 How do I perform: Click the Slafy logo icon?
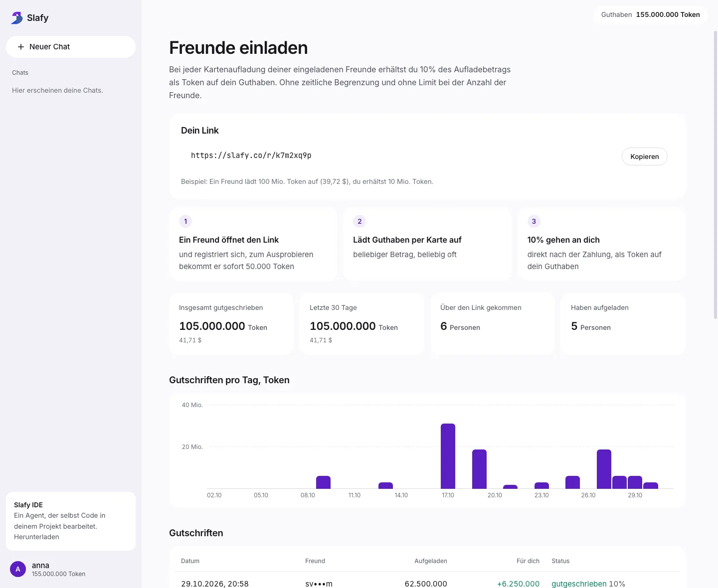click(17, 18)
